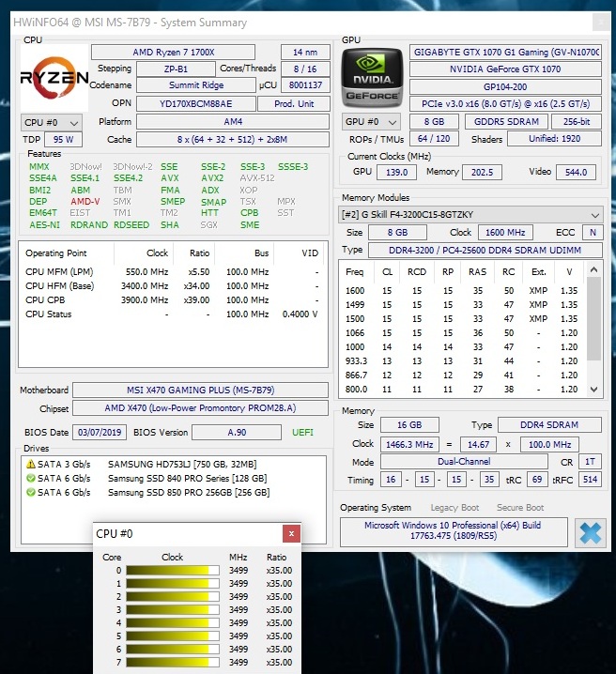The height and width of the screenshot is (674, 616).
Task: Click the GIGABYTE GTX 1070 G1 Gaming field
Action: pyautogui.click(x=505, y=53)
